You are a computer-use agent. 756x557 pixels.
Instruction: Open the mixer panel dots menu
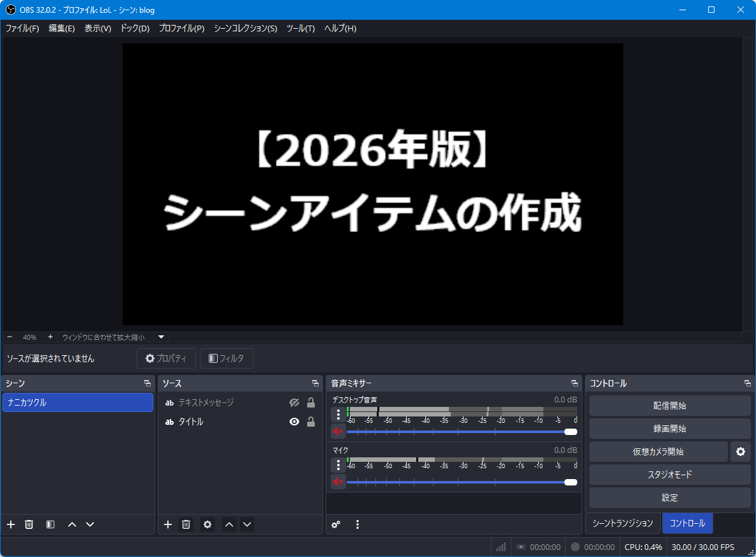click(358, 524)
